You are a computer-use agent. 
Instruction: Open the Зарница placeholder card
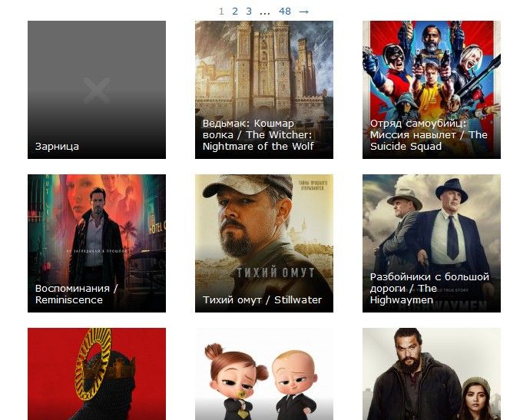tap(97, 90)
